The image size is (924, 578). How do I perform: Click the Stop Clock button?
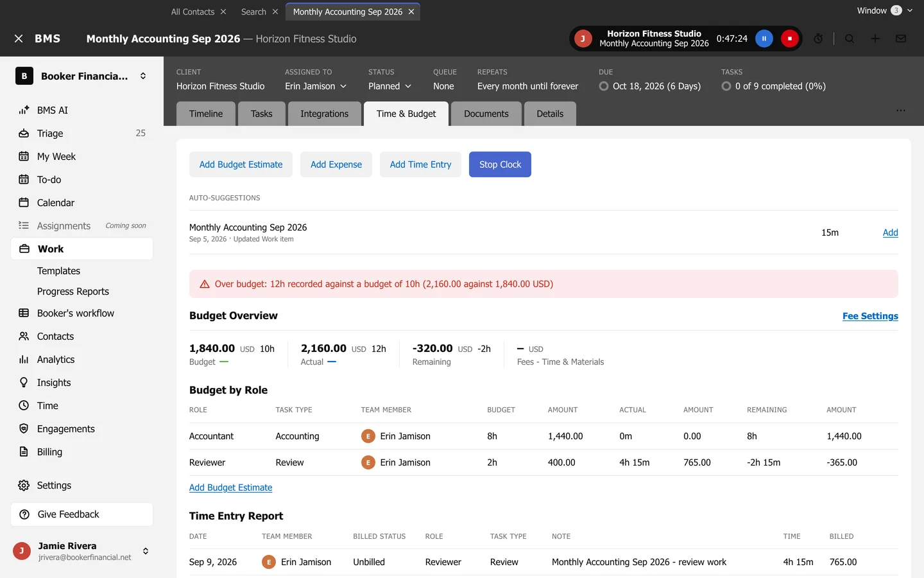pos(500,164)
